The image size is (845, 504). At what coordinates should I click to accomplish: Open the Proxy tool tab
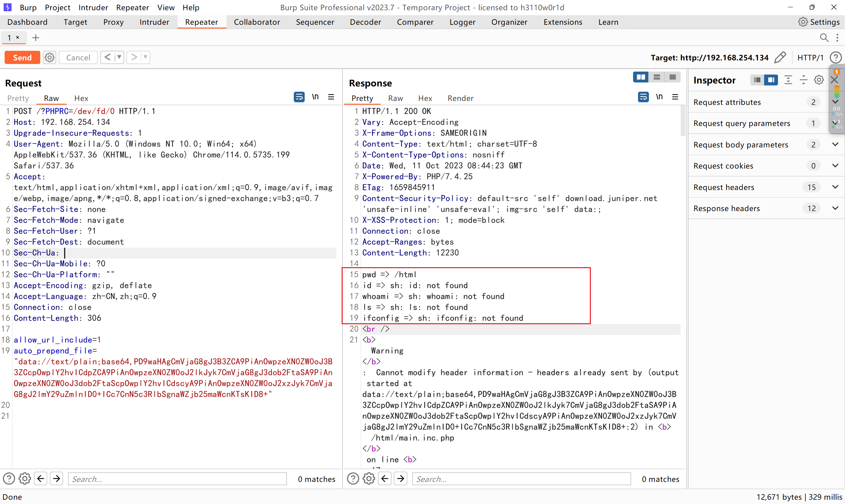pyautogui.click(x=114, y=22)
